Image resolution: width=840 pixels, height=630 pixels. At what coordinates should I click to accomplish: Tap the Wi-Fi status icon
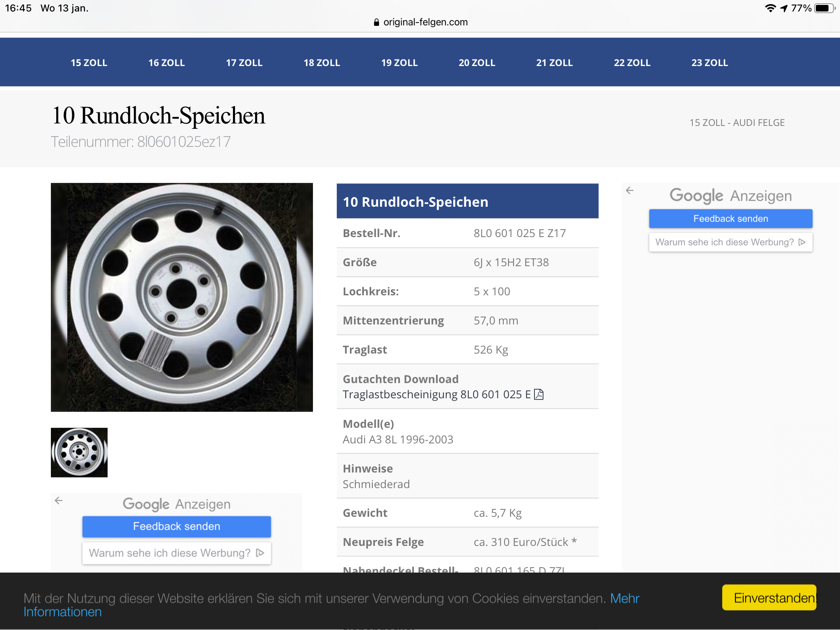click(x=770, y=8)
